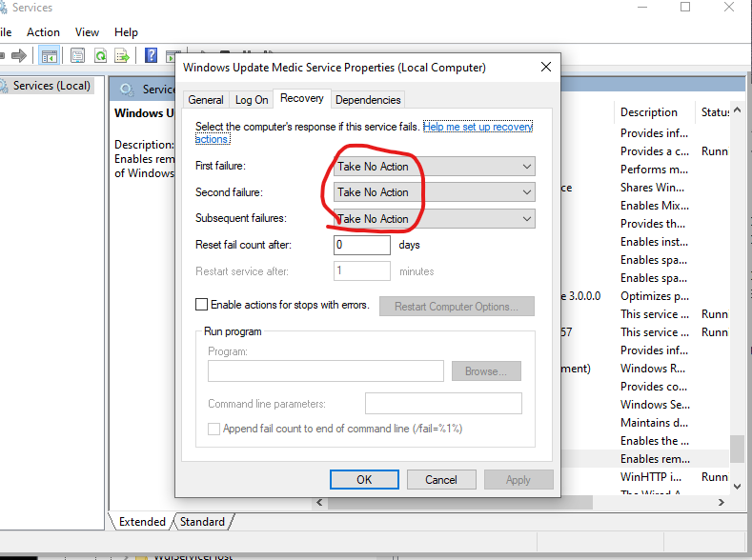752x560 pixels.
Task: Select the 'Enables rem...' description row
Action: tap(655, 459)
